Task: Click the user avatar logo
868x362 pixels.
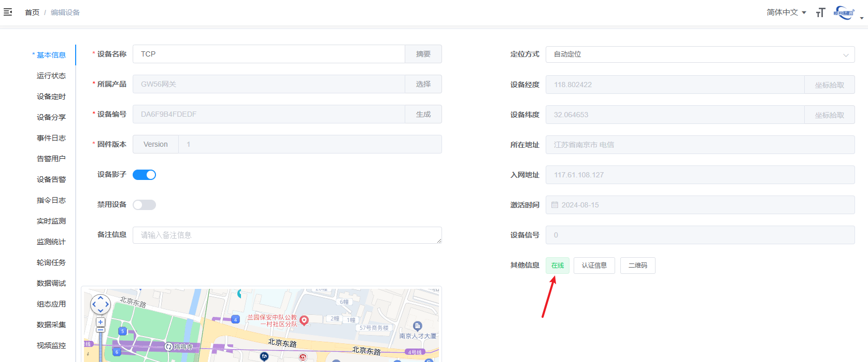Action: [x=844, y=13]
